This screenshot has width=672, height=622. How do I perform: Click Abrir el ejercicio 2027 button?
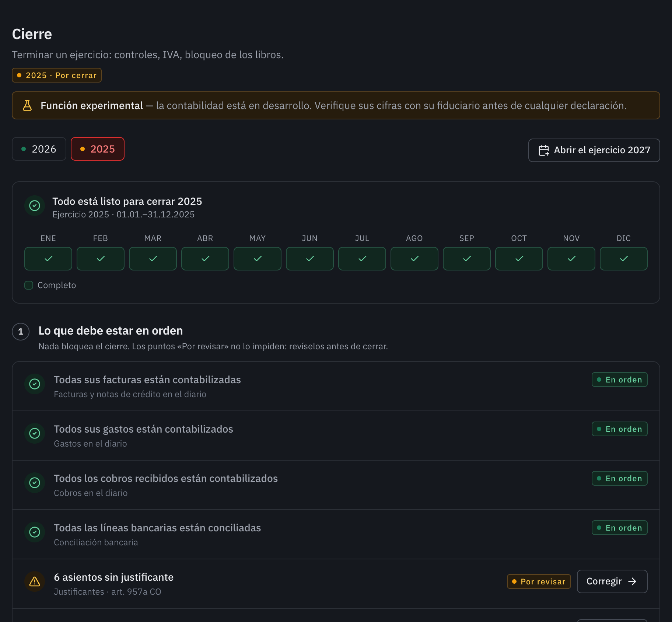coord(594,150)
